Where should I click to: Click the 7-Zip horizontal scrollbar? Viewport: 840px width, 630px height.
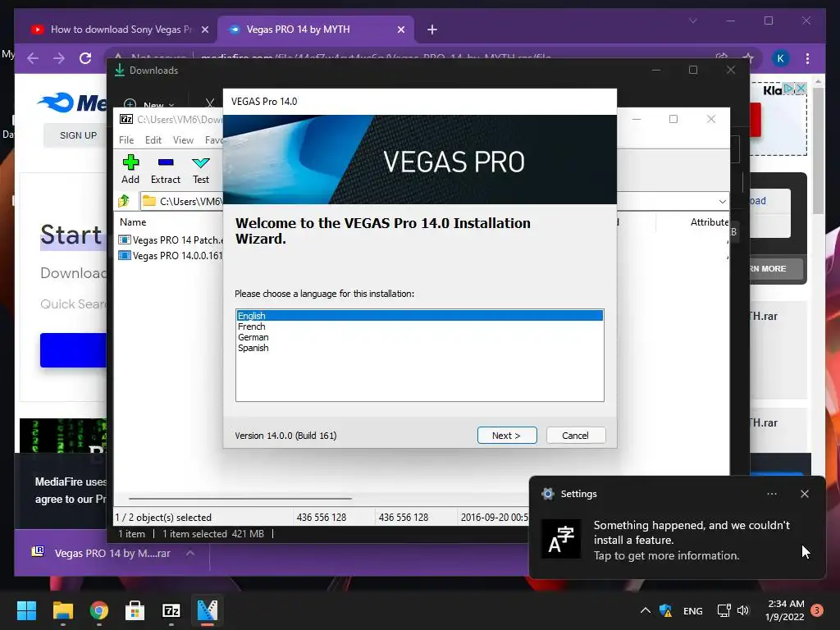[x=240, y=498]
